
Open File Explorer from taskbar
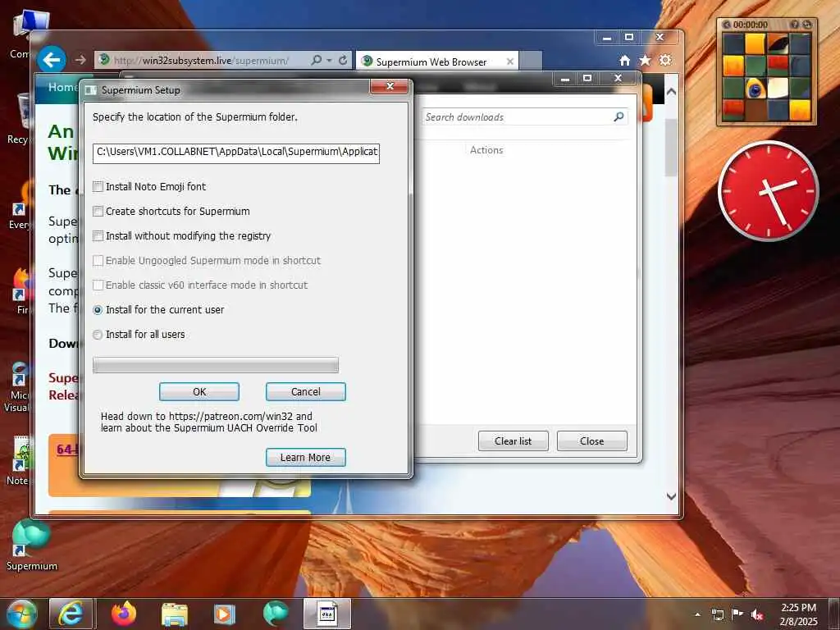pos(174,614)
